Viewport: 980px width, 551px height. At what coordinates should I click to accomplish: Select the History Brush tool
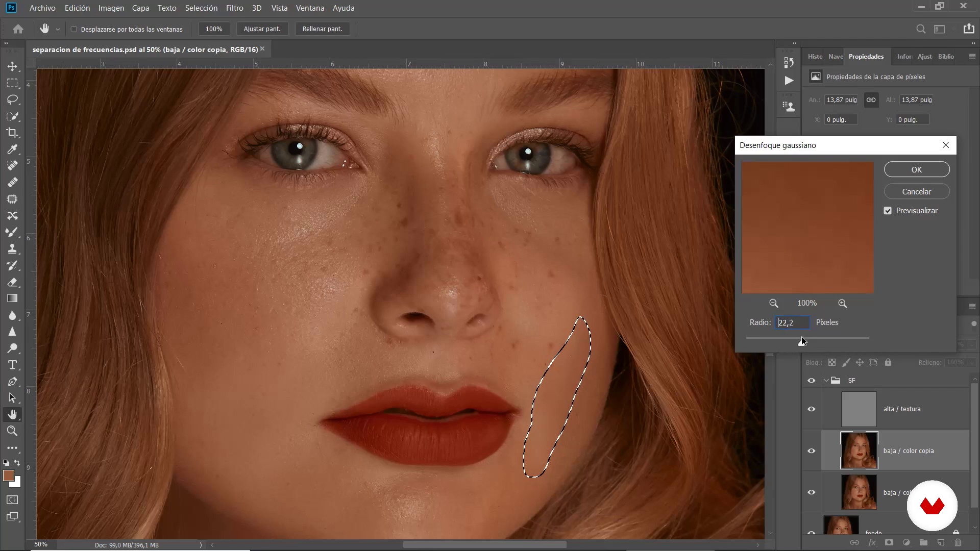click(12, 265)
